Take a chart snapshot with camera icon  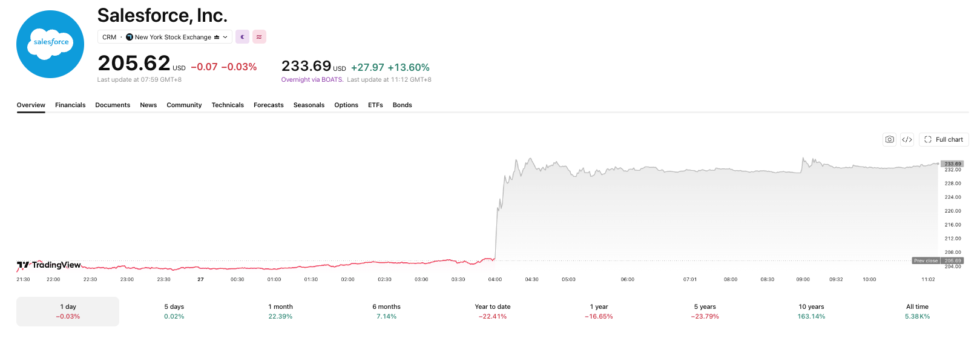pyautogui.click(x=889, y=139)
